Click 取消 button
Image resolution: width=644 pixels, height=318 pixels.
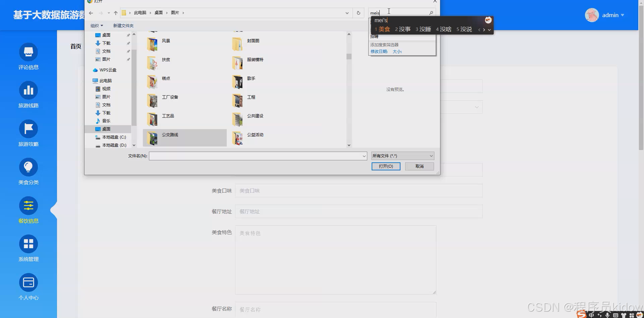[x=419, y=166]
